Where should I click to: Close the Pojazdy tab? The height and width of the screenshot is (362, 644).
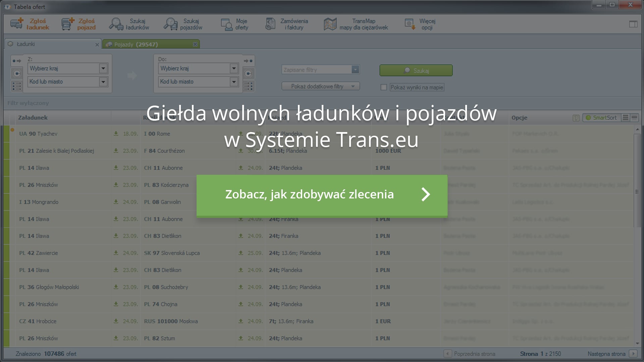(195, 44)
